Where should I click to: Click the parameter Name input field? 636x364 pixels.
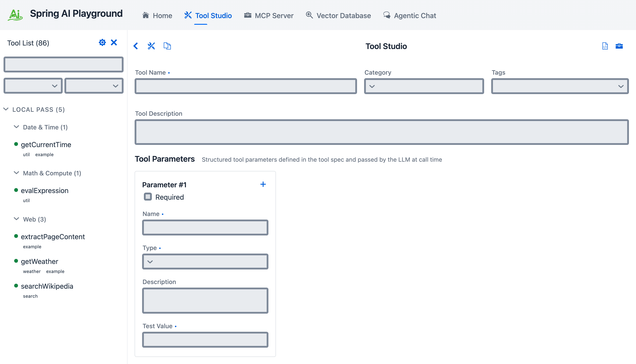205,227
